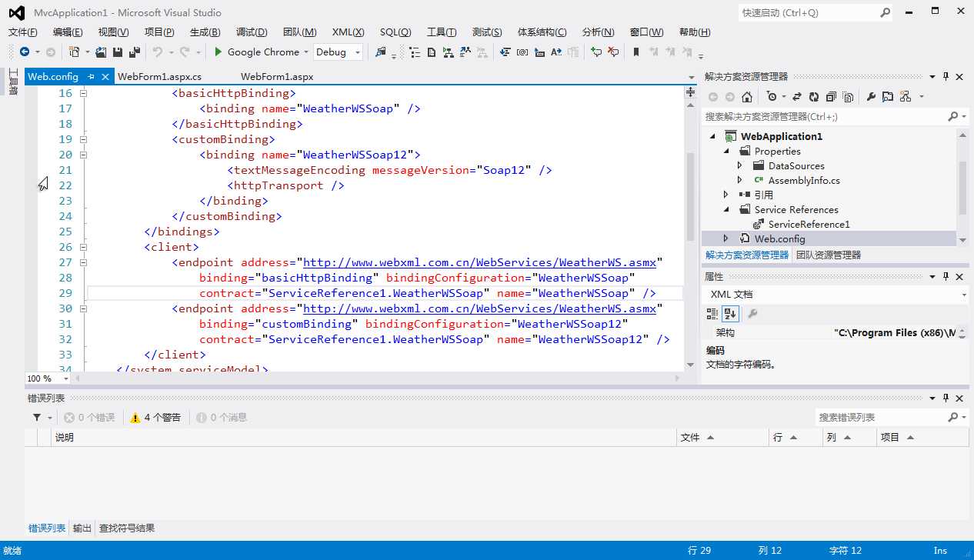Toggle the 0 messages filter
Image resolution: width=974 pixels, height=560 pixels.
click(222, 417)
